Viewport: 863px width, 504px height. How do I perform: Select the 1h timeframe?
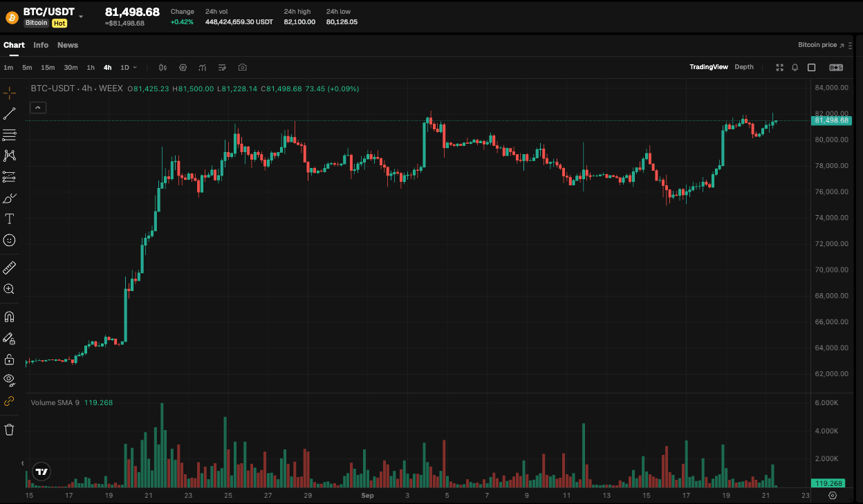pos(91,68)
